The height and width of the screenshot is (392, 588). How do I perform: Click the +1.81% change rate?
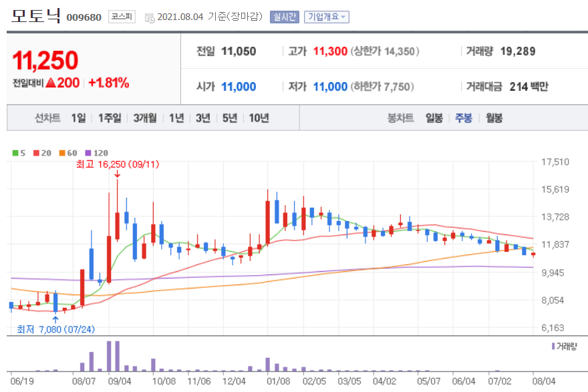click(x=109, y=83)
